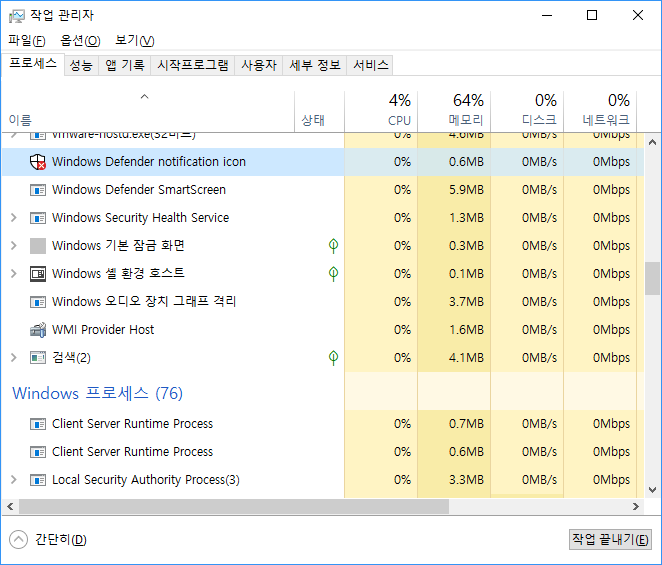Expand Local Security Authority Process(3)
Screen dimensions: 662x565
[x=14, y=480]
